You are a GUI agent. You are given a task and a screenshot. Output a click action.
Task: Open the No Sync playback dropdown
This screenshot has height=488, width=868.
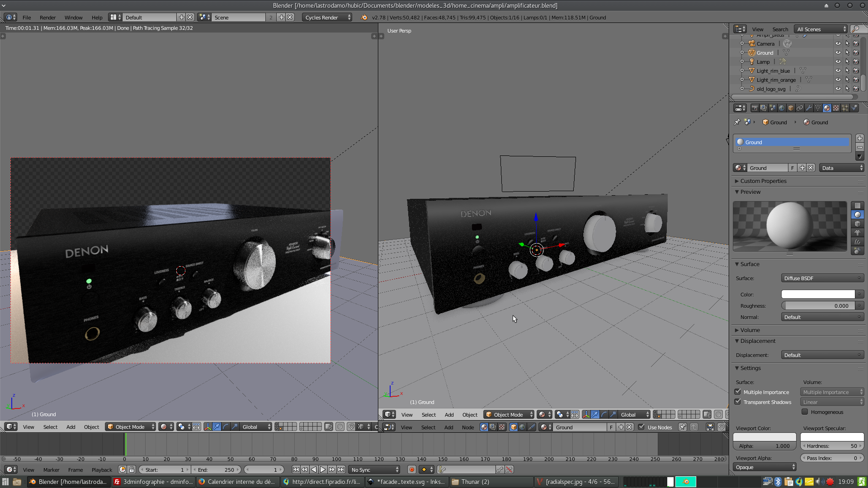coord(375,469)
